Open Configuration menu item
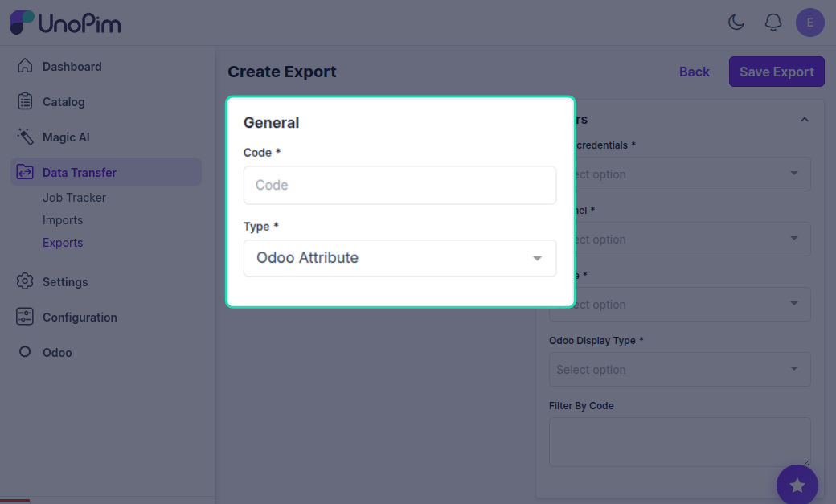Viewport: 836px width, 504px height. [x=80, y=318]
